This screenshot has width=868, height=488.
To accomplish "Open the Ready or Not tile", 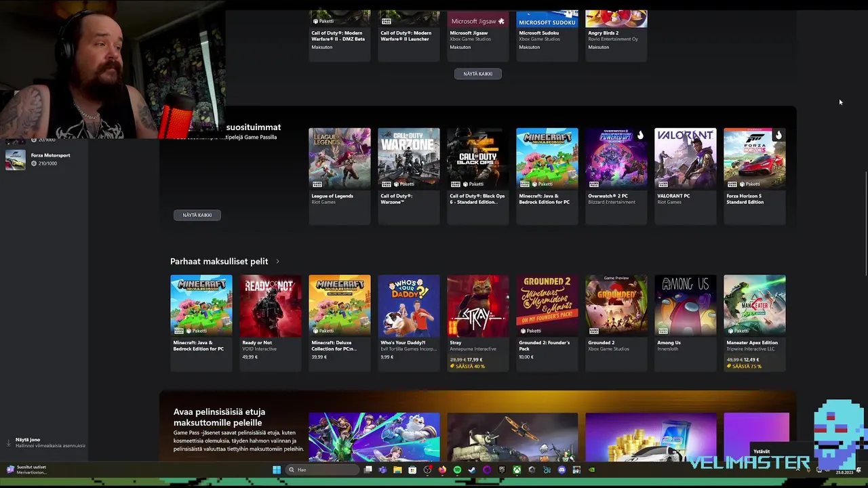I will coord(271,323).
